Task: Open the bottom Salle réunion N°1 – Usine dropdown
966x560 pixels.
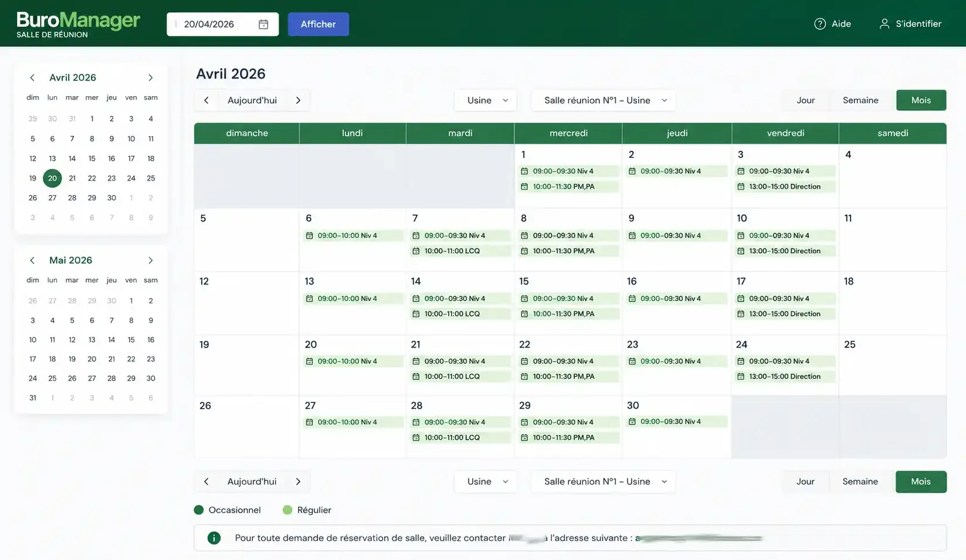Action: click(604, 481)
